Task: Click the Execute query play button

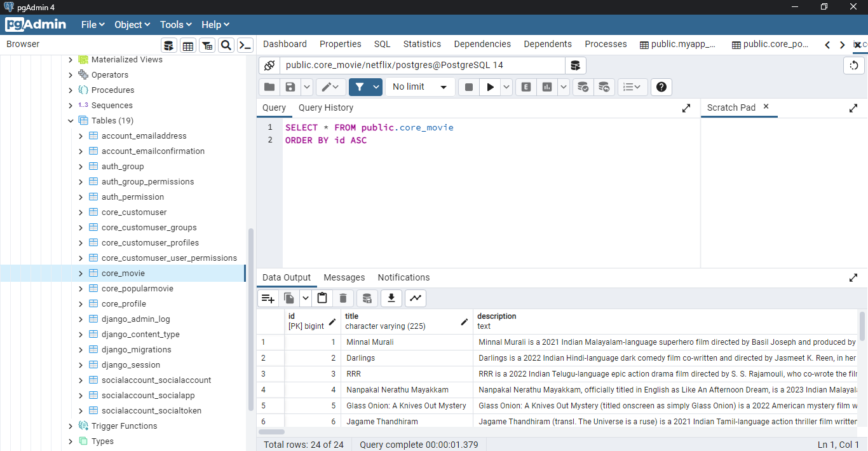Action: coord(490,87)
